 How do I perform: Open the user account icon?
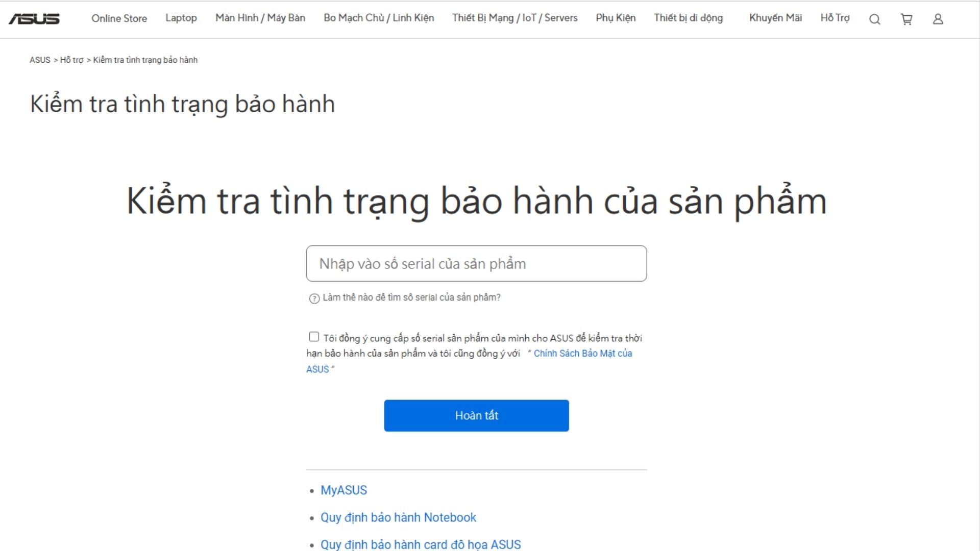pos(938,19)
